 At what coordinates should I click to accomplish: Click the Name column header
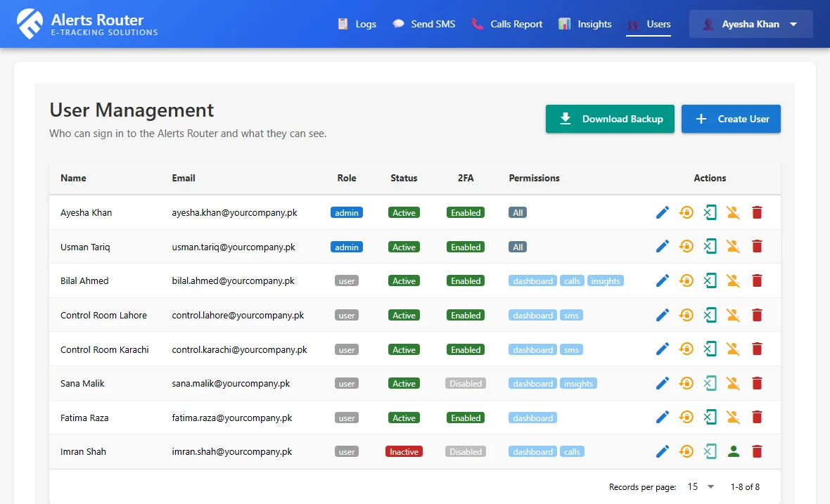click(73, 179)
